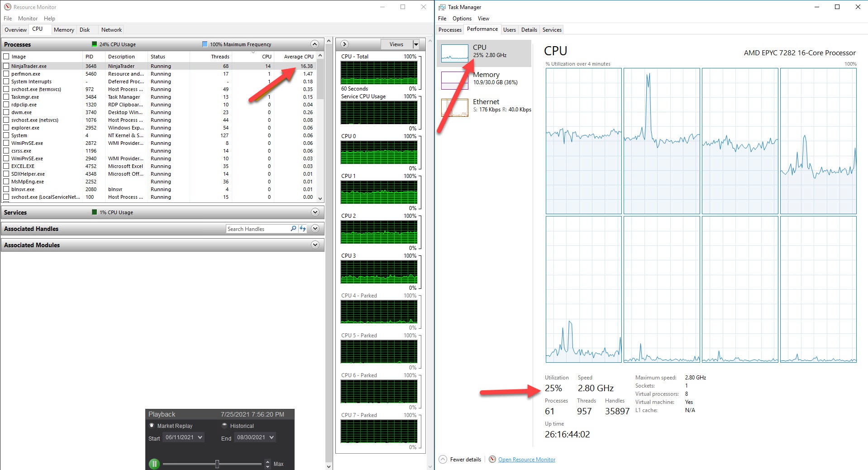Viewport: 868px width, 470px height.
Task: Click the Resource Monitor icon beside Open Resource Monitor
Action: coord(492,459)
